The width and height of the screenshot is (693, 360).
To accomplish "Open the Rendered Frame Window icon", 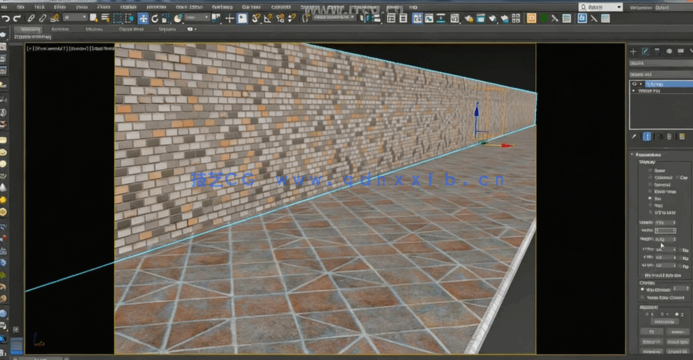I will [480, 18].
